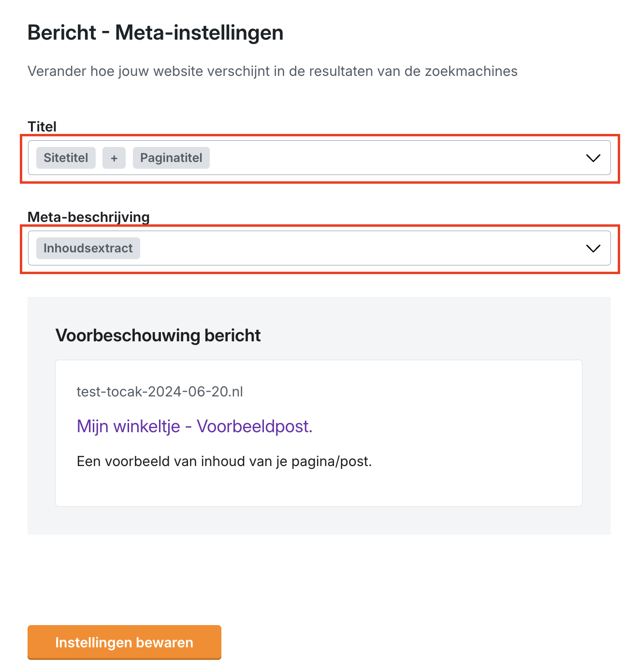Select the Paginatitel tag chip
This screenshot has width=639, height=672.
click(x=171, y=158)
